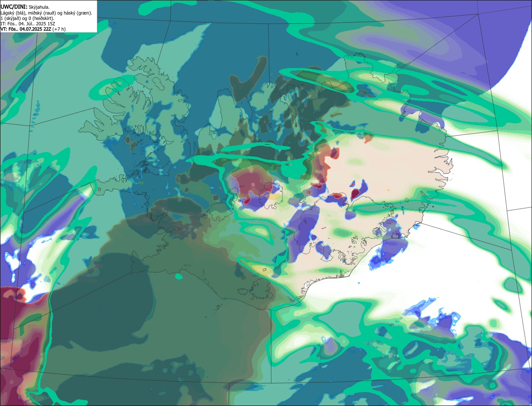532x406 pixels.
Task: Select the line '1 (skýjað) og 0 (heiðskírt).'
Action: 27,18
